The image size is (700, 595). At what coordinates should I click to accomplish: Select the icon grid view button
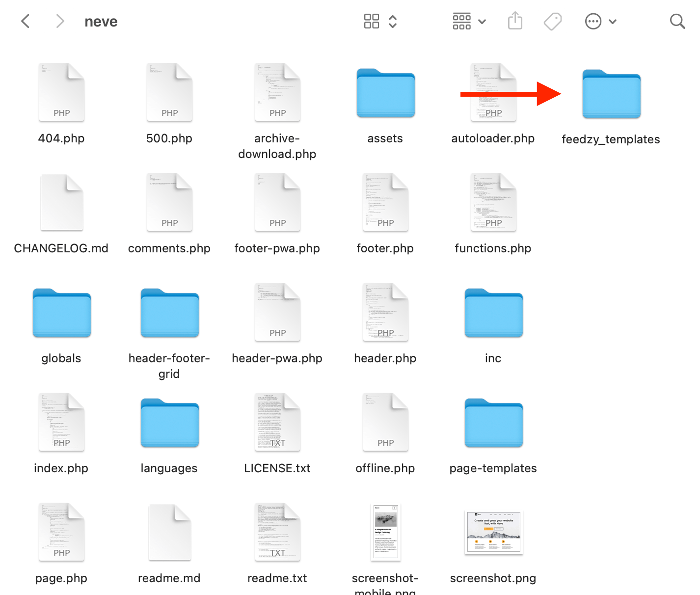(x=372, y=21)
